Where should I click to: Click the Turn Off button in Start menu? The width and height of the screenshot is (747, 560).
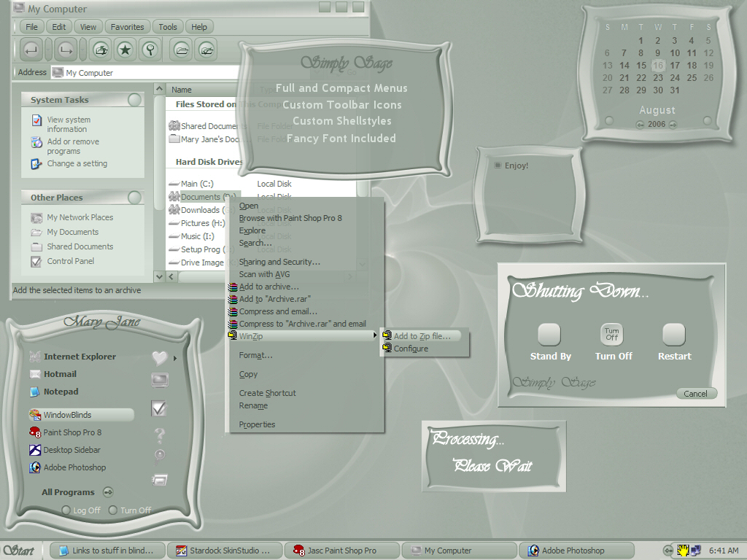point(113,510)
